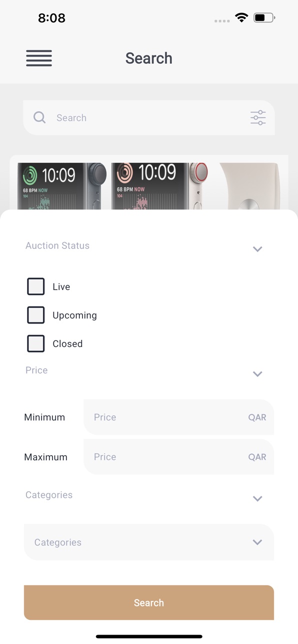Image resolution: width=298 pixels, height=644 pixels.
Task: Collapse the Categories section chevron
Action: (257, 499)
